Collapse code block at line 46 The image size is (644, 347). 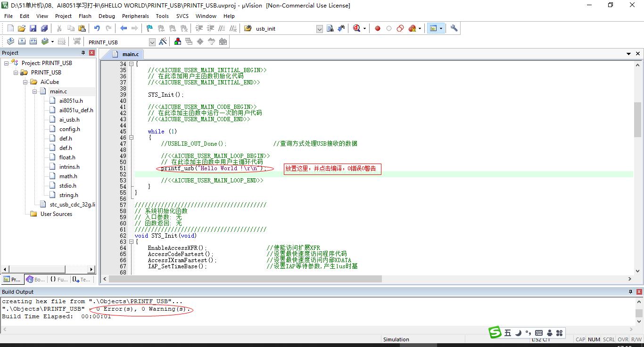click(x=132, y=138)
